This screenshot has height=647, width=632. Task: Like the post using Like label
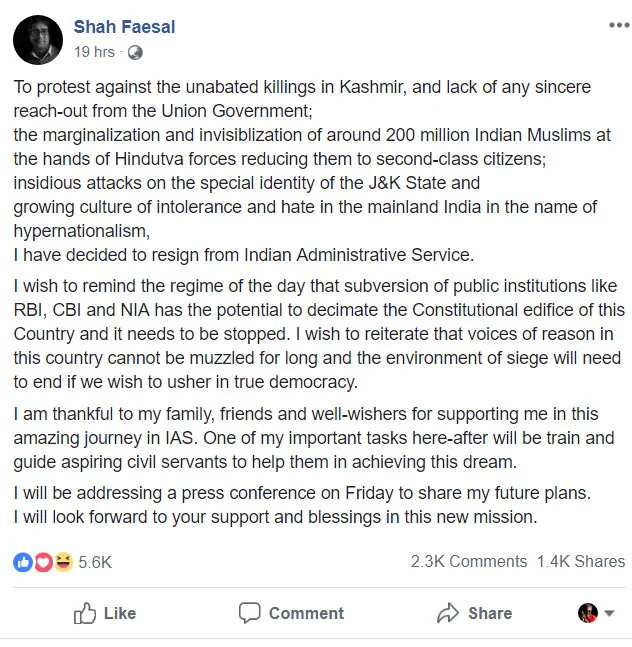(120, 613)
